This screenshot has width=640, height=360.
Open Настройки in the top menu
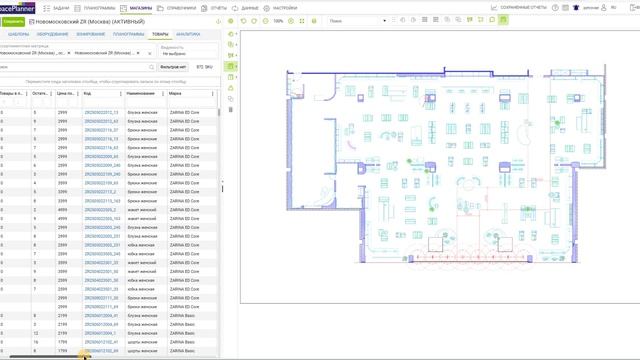280,8
